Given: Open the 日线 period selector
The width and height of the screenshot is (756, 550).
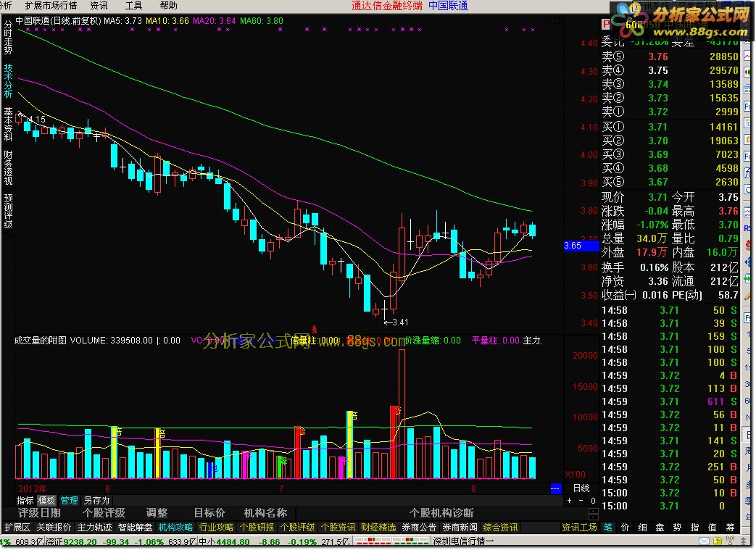Looking at the screenshot, I should pyautogui.click(x=581, y=488).
